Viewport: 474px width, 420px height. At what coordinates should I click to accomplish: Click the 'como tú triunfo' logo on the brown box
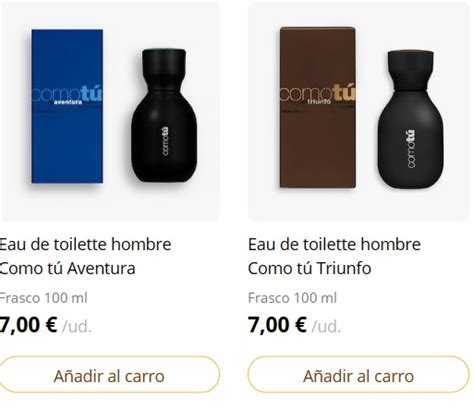click(x=318, y=95)
